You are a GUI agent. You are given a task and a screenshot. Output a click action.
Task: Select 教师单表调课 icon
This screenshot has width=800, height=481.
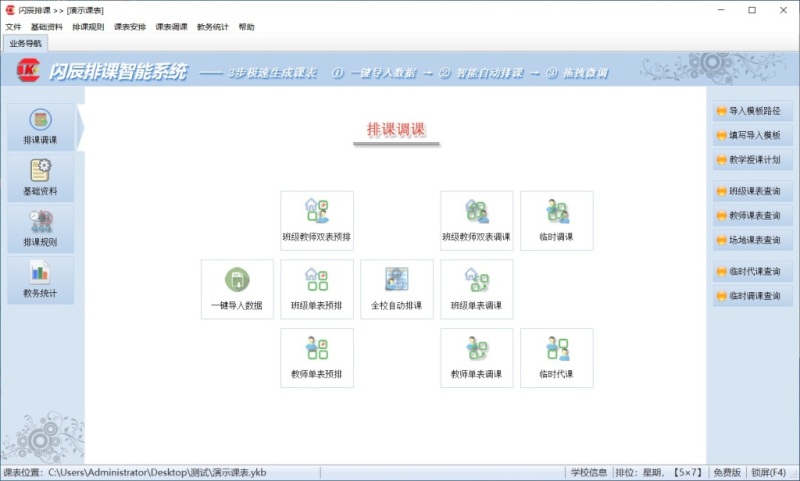(477, 358)
